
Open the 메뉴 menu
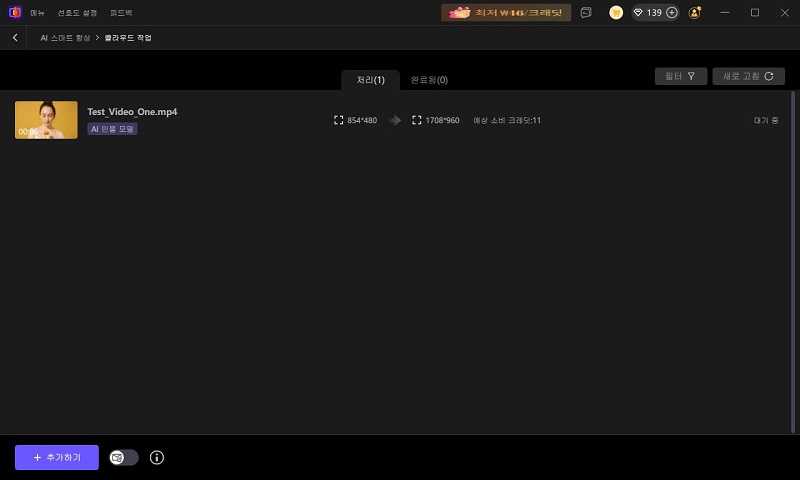pos(37,13)
